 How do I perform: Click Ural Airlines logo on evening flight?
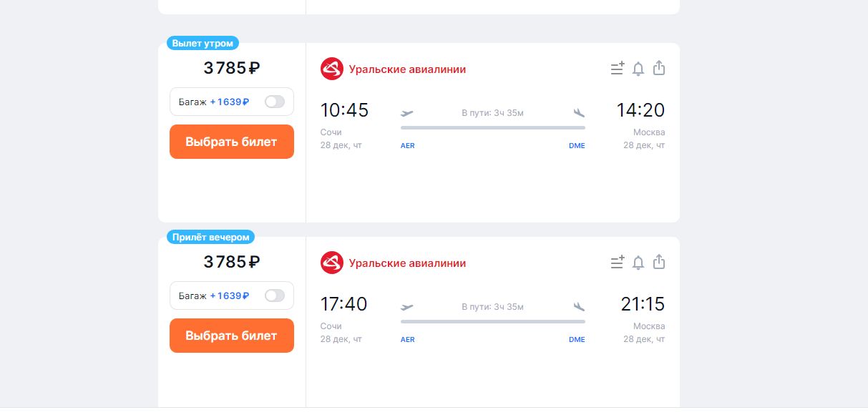tap(332, 263)
